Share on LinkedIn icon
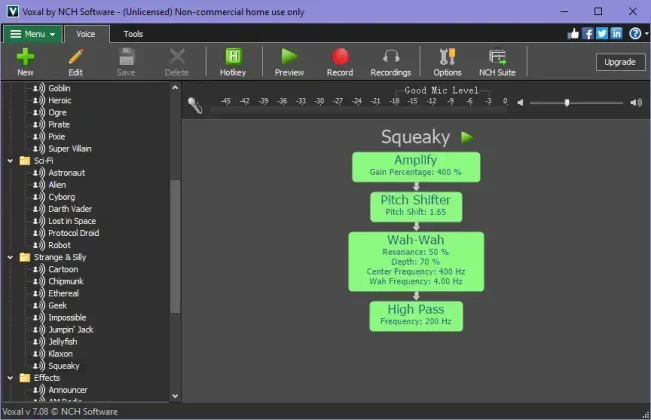The width and height of the screenshot is (651, 420). pyautogui.click(x=617, y=34)
